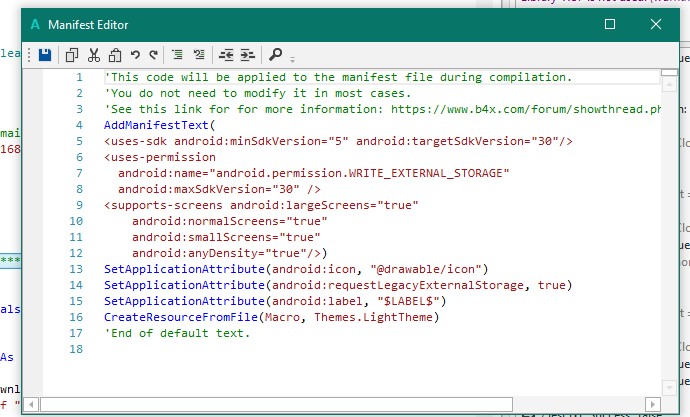Click the horizontal scrollbar left arrow

tap(31, 404)
